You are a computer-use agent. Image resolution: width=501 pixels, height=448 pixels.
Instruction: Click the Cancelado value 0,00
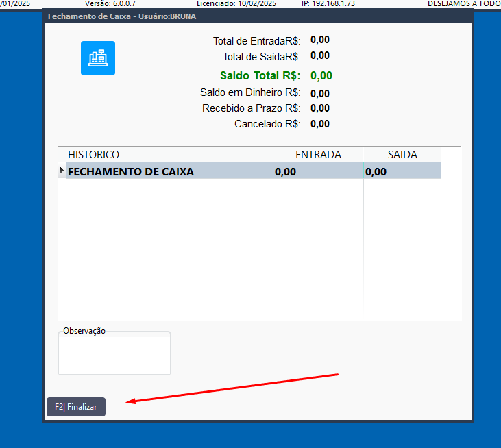click(x=320, y=124)
